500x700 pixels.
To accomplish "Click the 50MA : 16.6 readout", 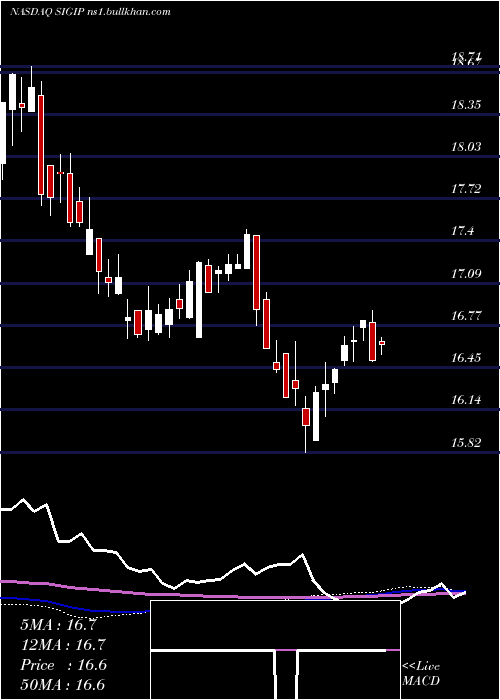I will click(x=63, y=684).
